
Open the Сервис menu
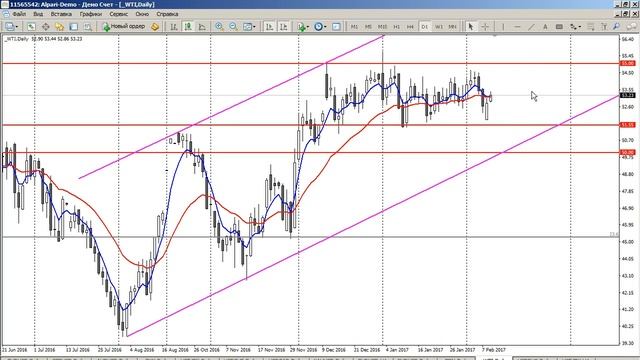coord(119,14)
